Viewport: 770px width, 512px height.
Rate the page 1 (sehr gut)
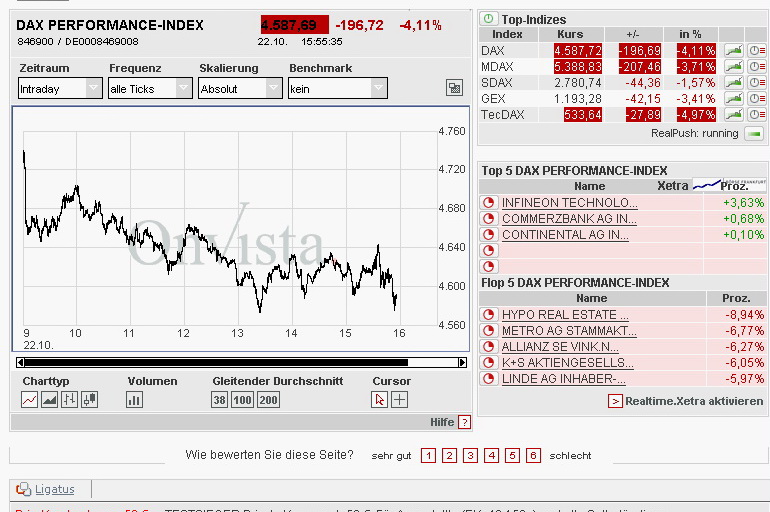(428, 456)
